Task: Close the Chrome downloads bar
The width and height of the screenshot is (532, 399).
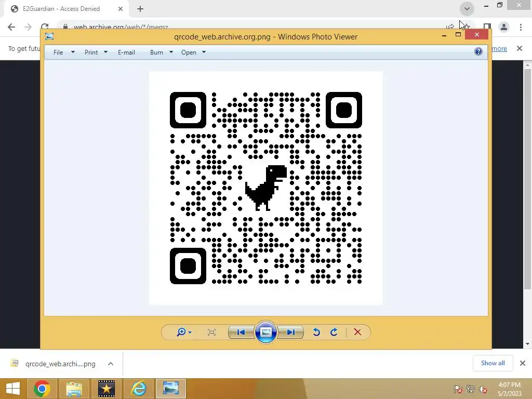Action: point(523,363)
